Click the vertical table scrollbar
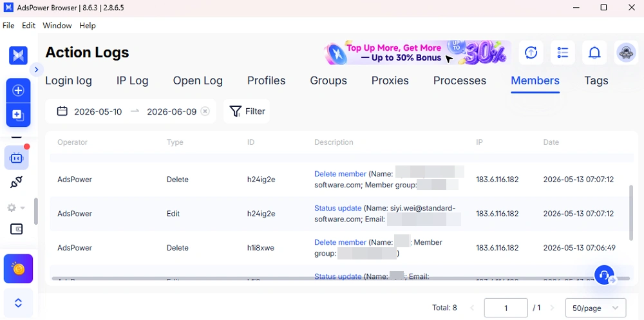The height and width of the screenshot is (320, 644). pyautogui.click(x=631, y=212)
